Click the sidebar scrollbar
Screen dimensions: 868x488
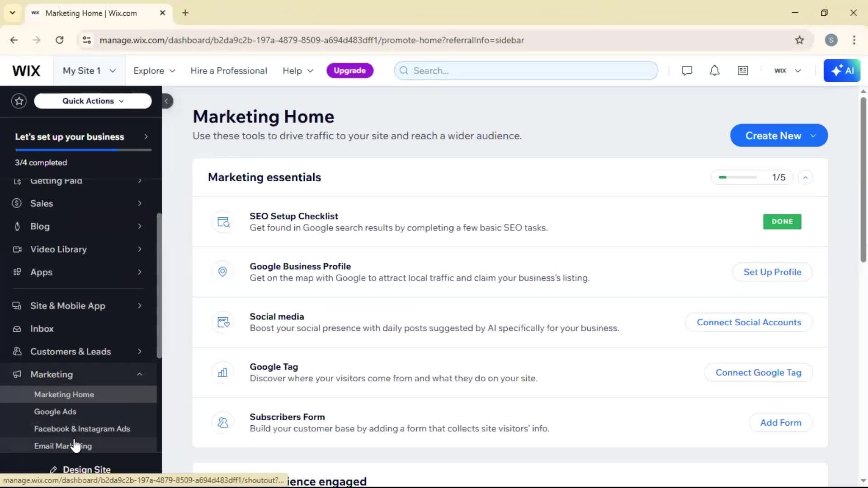(x=159, y=286)
